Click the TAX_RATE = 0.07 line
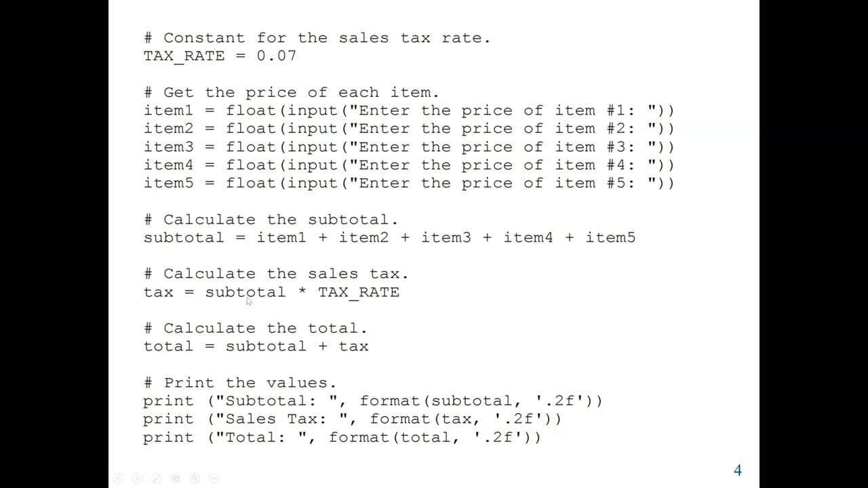Screen dimensions: 868x488 point(220,56)
